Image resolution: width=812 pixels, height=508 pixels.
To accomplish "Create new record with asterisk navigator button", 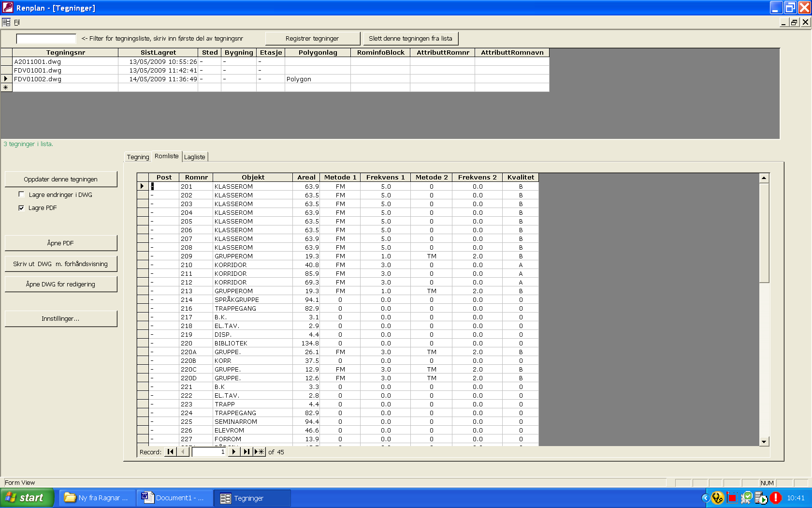I will click(x=260, y=452).
